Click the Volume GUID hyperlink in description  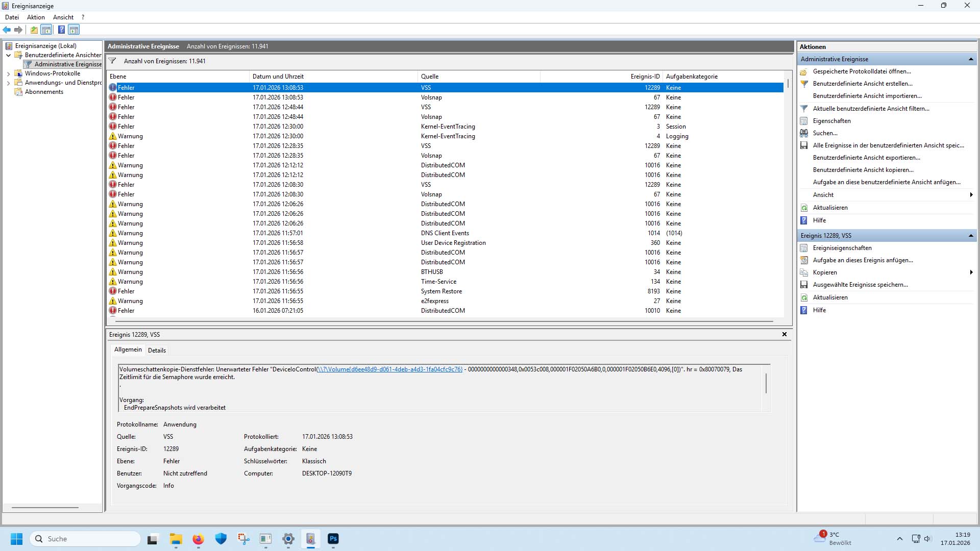pos(389,369)
